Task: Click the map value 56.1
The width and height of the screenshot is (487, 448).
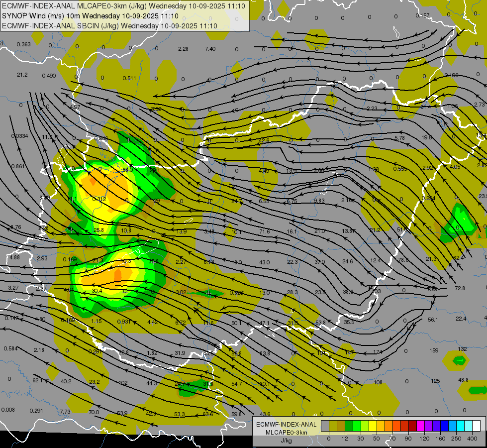Action: tap(433, 320)
